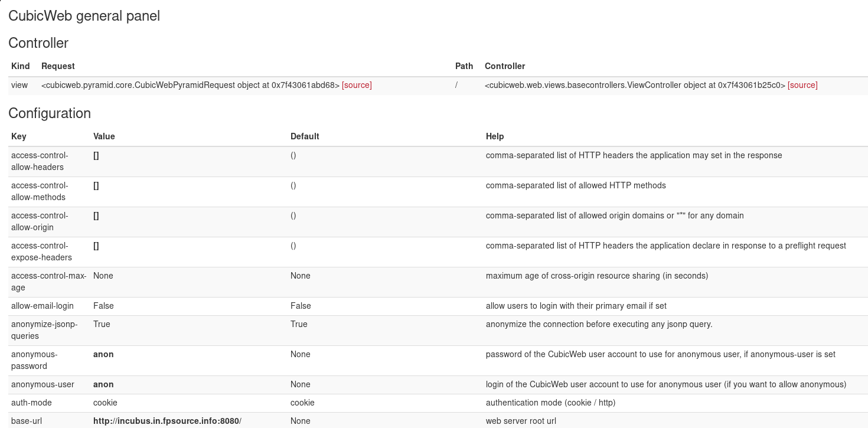The height and width of the screenshot is (428, 868).
Task: Click help text 'anonymize the connection before executing'
Action: (x=599, y=324)
